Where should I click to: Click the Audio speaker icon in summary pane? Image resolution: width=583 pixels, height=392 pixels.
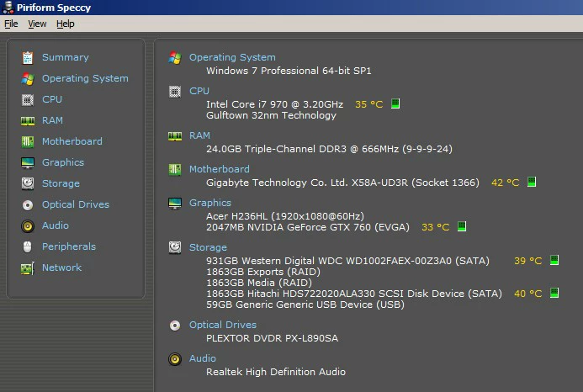coord(175,359)
